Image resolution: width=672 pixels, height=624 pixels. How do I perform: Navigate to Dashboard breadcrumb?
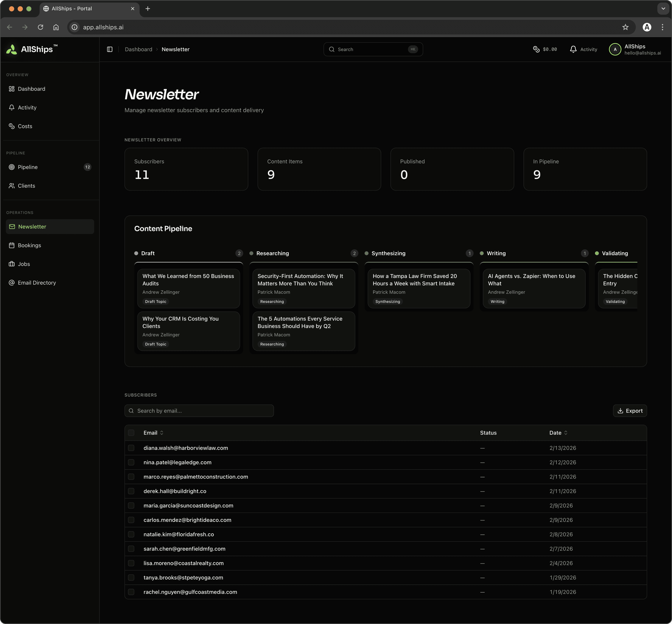point(138,49)
